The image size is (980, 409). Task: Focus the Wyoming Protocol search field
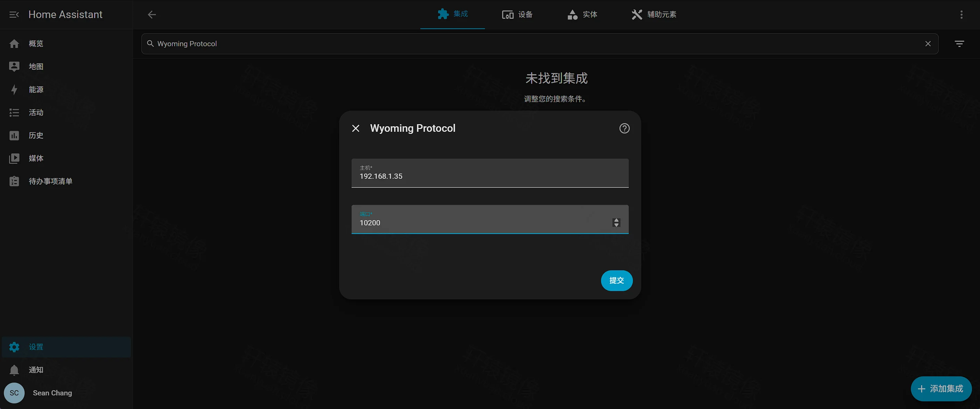coord(540,44)
